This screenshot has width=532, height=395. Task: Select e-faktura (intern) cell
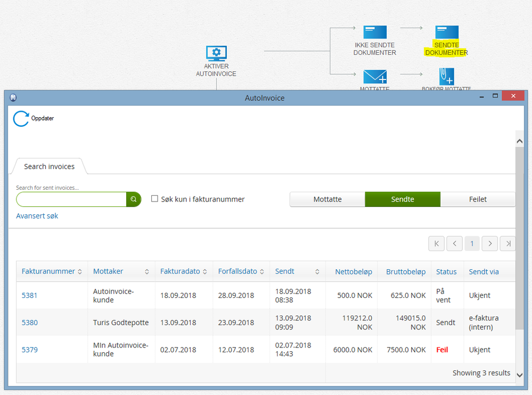point(484,323)
